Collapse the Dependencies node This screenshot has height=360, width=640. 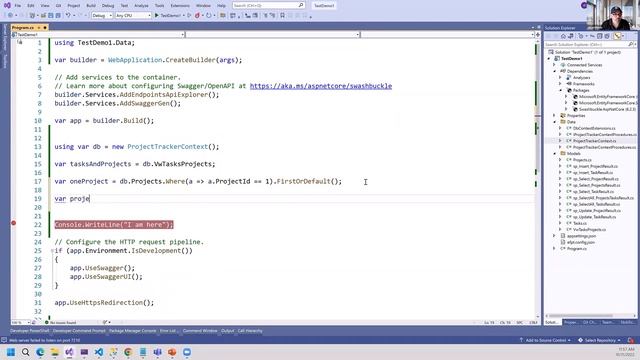pyautogui.click(x=555, y=71)
